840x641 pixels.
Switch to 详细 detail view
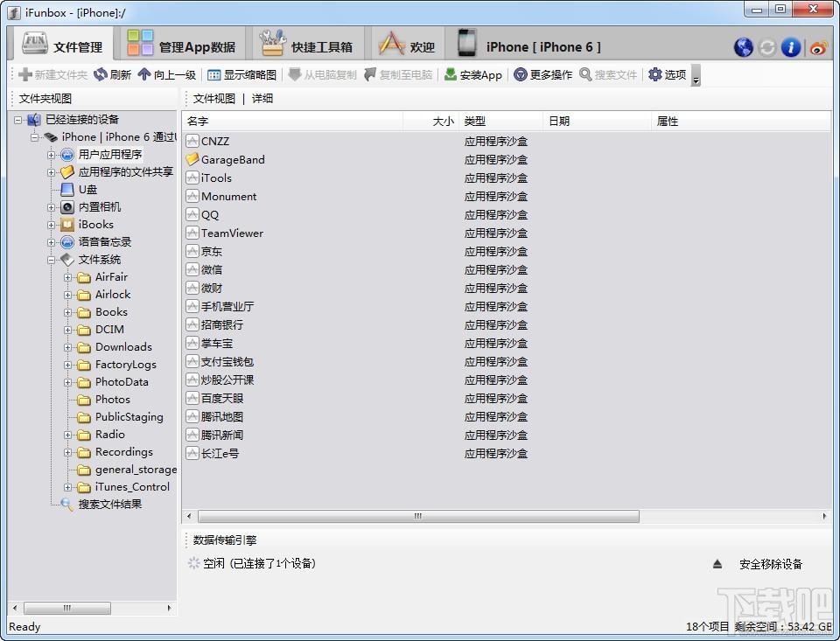click(262, 99)
